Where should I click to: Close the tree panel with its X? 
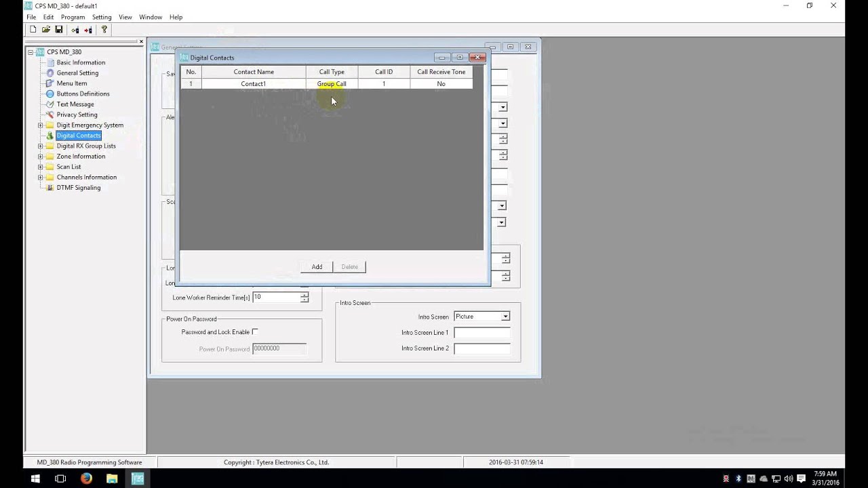[x=141, y=41]
